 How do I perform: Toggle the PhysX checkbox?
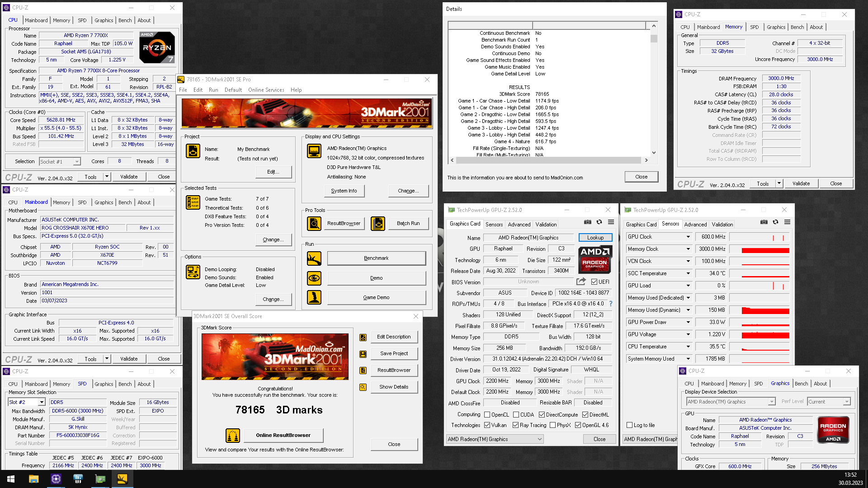[552, 425]
